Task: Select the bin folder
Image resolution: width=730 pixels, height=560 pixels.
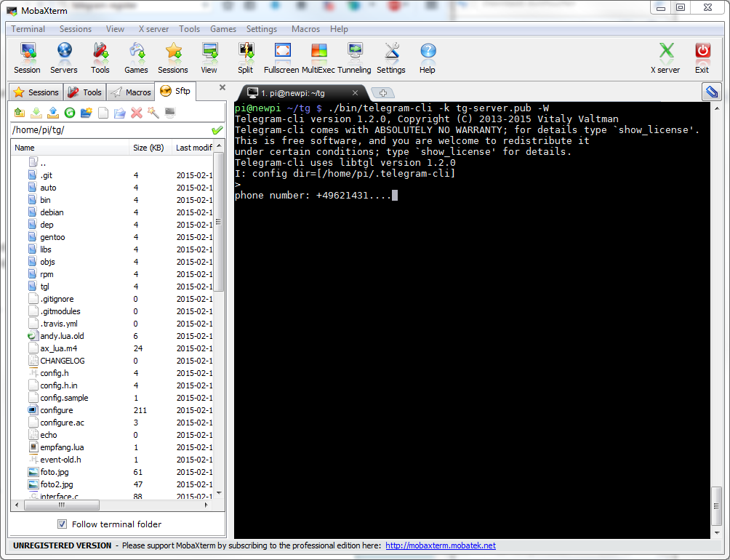Action: (45, 200)
